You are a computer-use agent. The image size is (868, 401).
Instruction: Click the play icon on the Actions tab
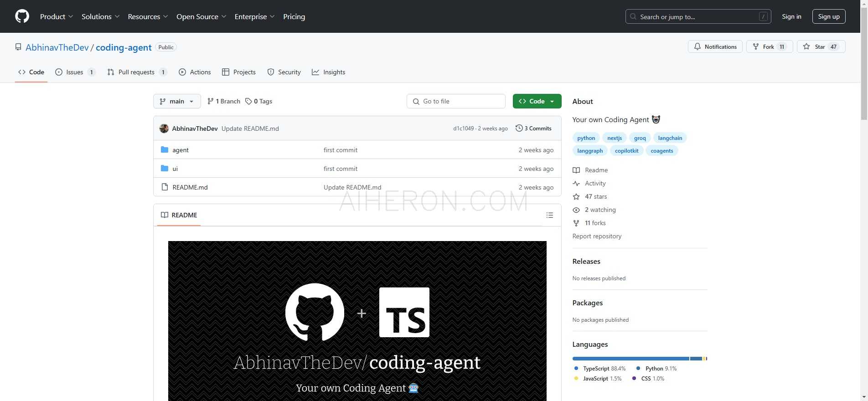point(182,72)
